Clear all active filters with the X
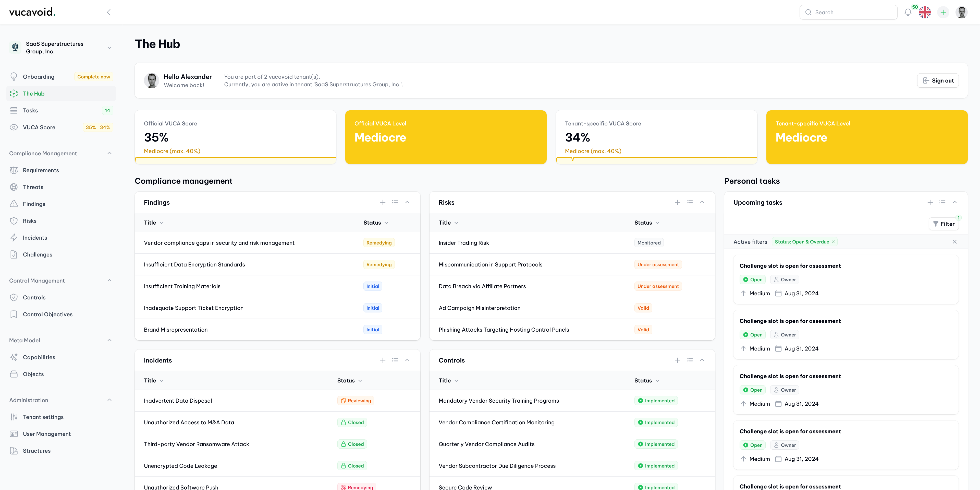 (954, 242)
